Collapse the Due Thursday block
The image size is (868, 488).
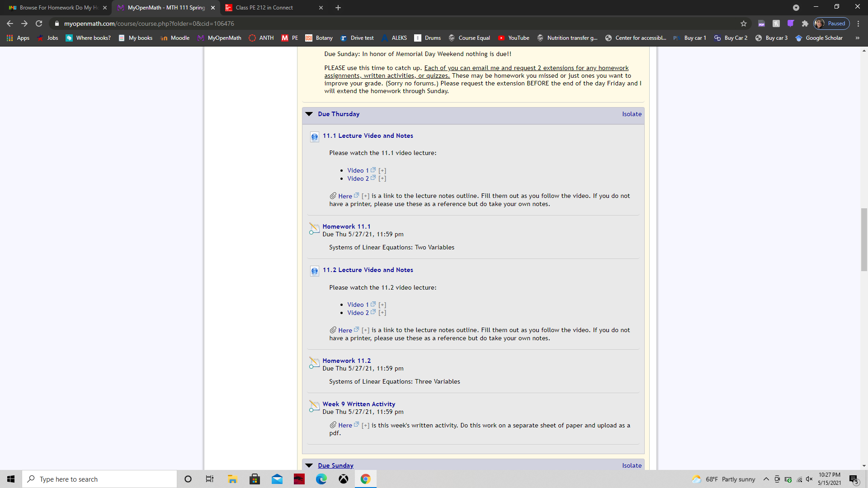click(309, 114)
